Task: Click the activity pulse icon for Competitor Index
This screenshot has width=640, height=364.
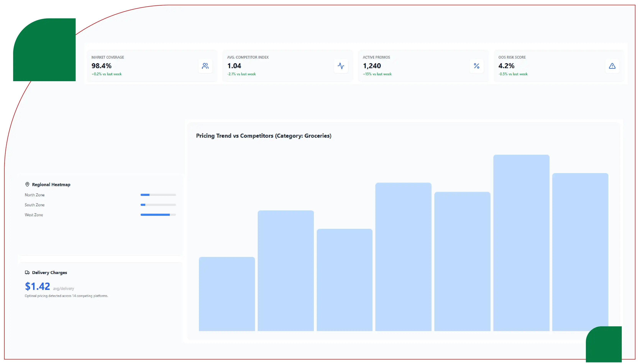Action: point(341,66)
